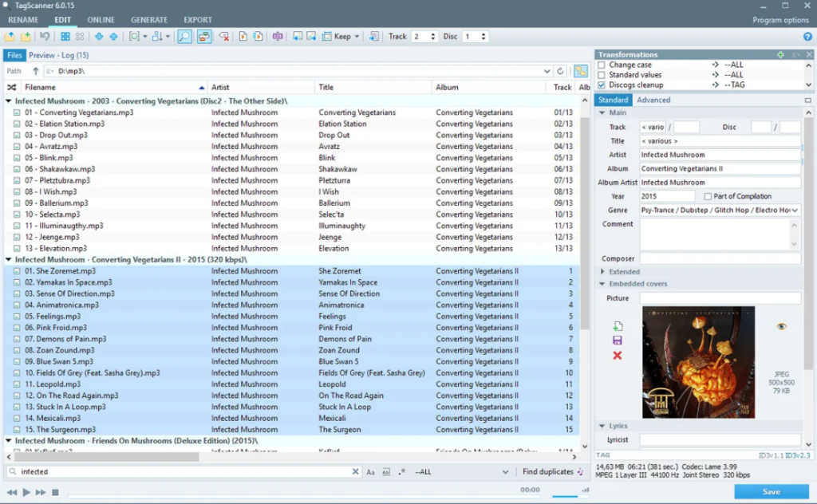
Task: Sort files by the Title column header
Action: point(373,88)
